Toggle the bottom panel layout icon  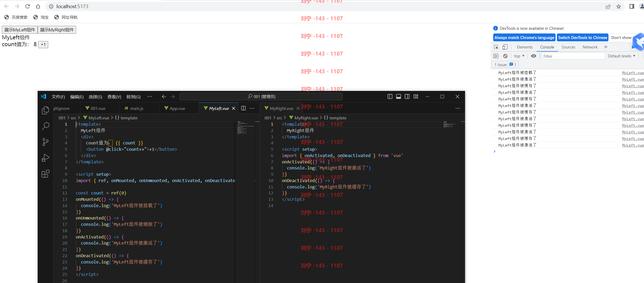point(398,96)
